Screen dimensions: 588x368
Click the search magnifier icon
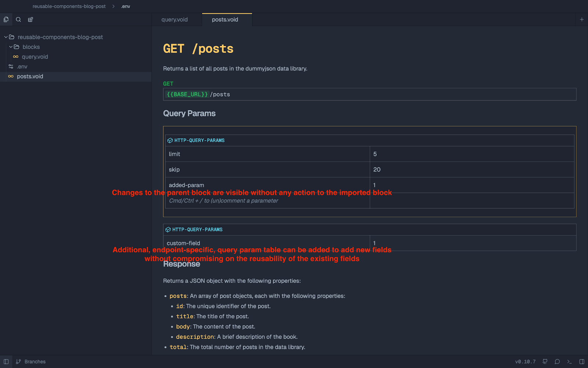tap(18, 20)
